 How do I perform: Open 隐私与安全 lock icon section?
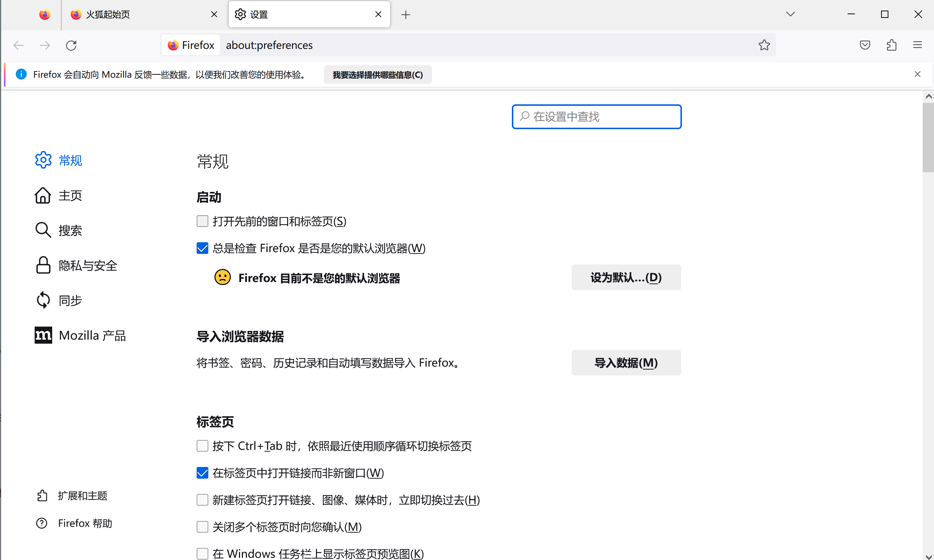coord(43,265)
